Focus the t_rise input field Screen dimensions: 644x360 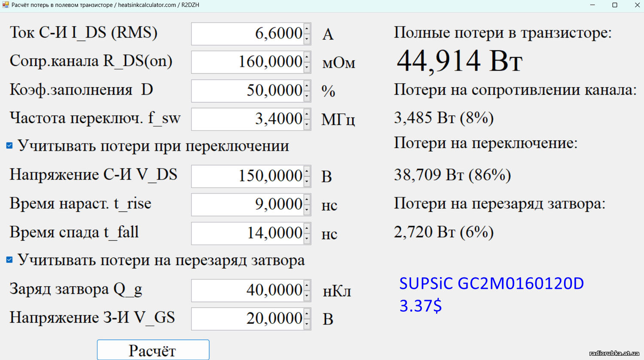[x=247, y=205]
